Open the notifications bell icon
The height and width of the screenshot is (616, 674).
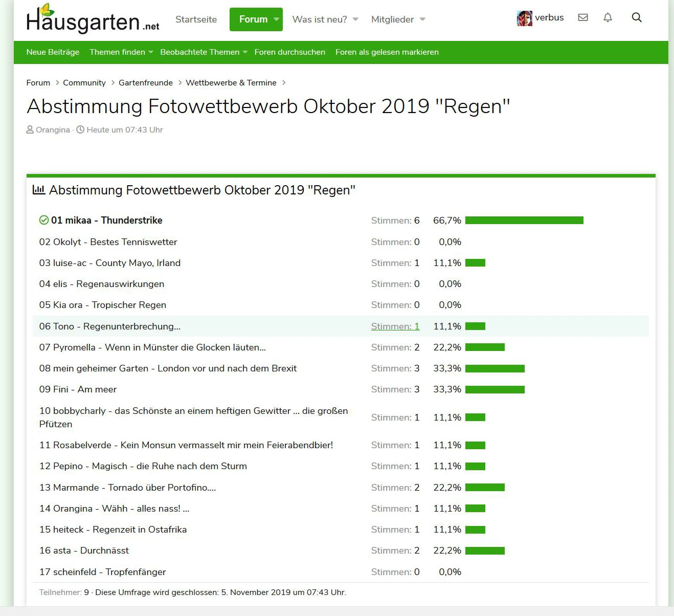pyautogui.click(x=608, y=17)
